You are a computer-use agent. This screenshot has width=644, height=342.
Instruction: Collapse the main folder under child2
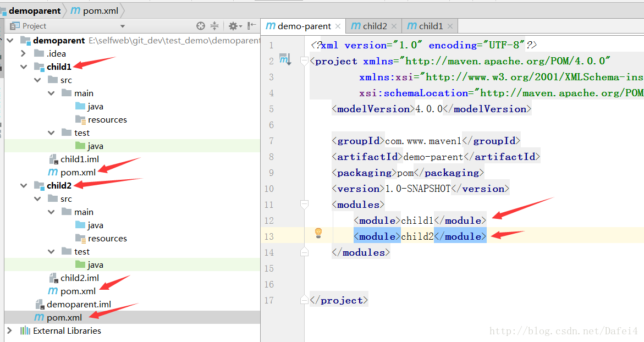tap(51, 212)
